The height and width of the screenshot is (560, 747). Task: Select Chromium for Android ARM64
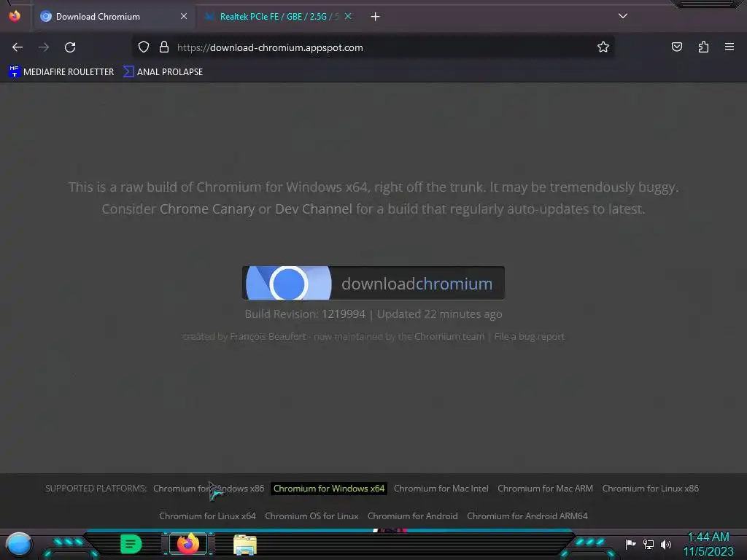click(527, 516)
